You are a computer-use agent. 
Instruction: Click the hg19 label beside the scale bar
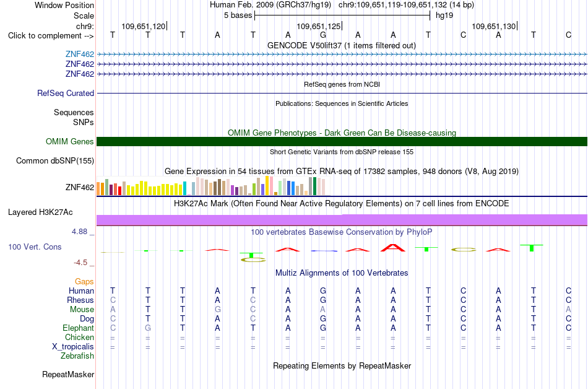coord(444,15)
